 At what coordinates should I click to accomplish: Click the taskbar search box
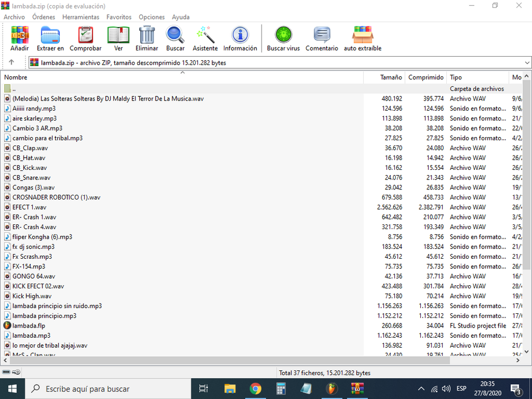point(108,389)
